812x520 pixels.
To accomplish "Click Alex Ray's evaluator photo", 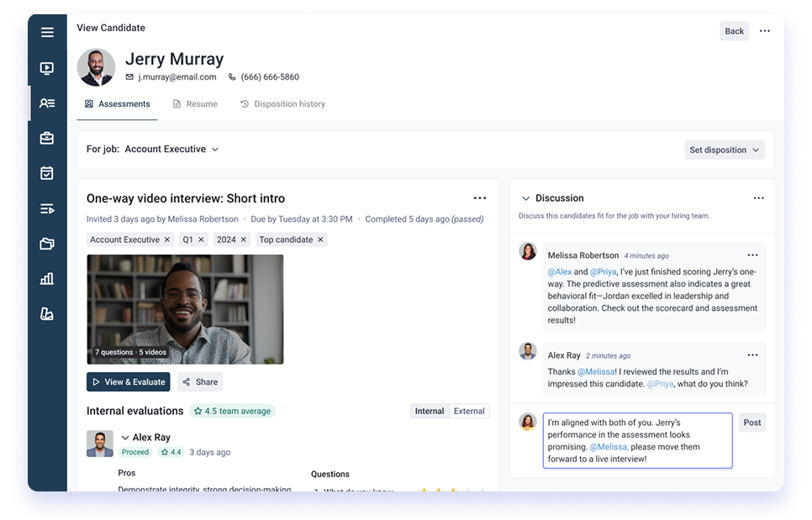I will [x=100, y=444].
